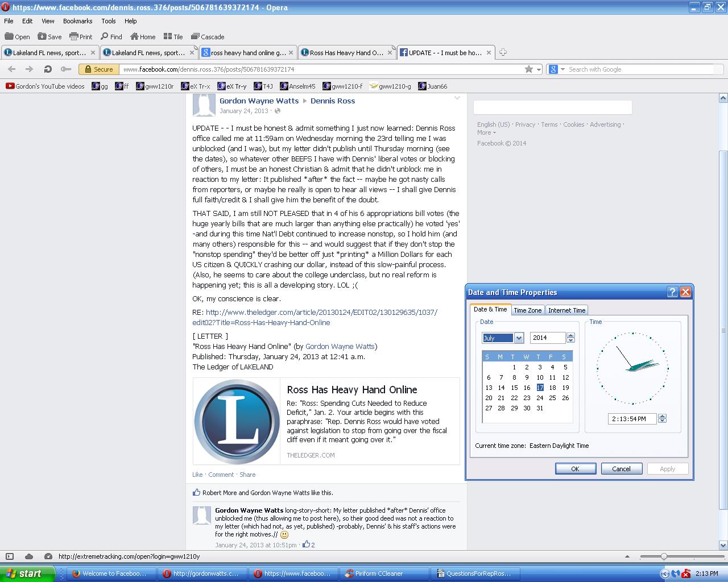Screen dimensions: 728x582
Task: Click the Cascade windows icon
Action: tap(195, 36)
